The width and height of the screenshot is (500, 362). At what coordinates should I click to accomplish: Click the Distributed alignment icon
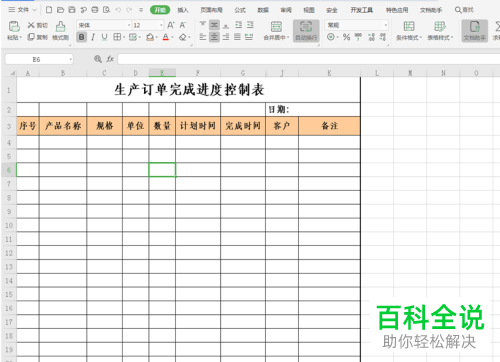[249, 37]
